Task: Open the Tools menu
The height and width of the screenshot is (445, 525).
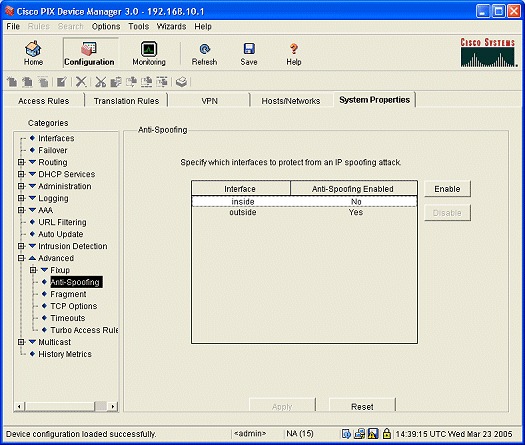Action: point(139,26)
